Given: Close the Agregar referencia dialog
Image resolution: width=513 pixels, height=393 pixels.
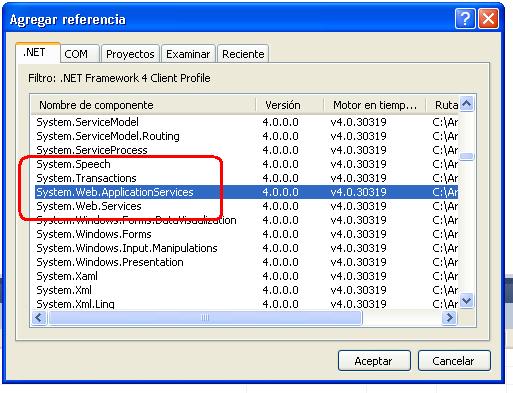Looking at the screenshot, I should coord(488,19).
